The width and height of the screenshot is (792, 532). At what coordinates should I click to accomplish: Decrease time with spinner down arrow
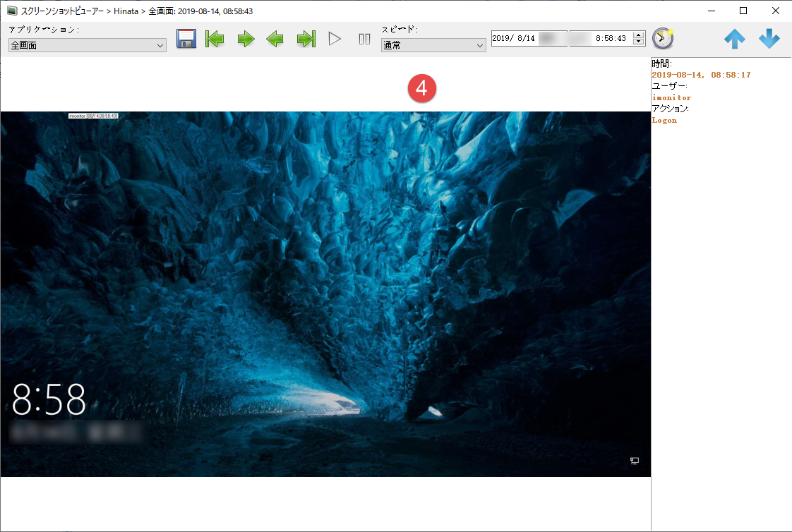(639, 42)
